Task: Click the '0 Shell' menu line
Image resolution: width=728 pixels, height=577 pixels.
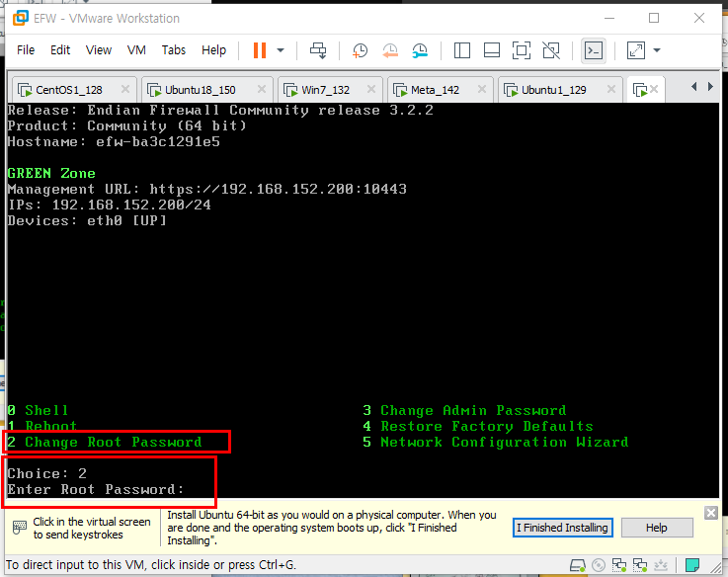Action: tap(38, 410)
